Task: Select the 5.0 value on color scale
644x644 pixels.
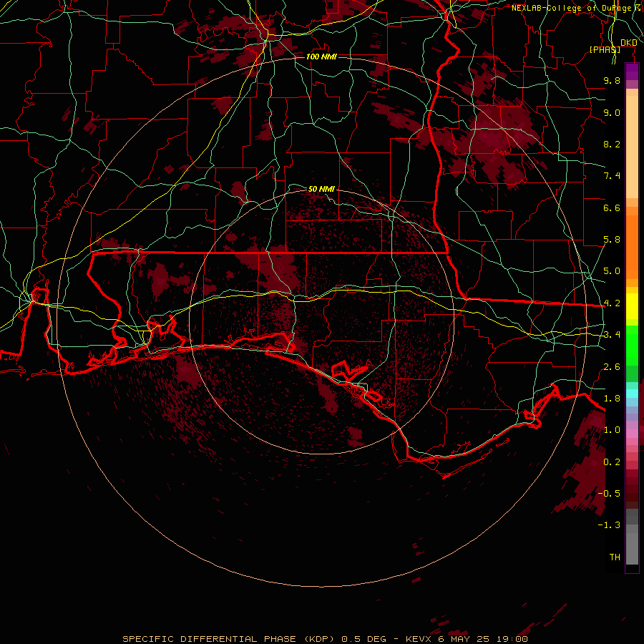Action: point(612,271)
